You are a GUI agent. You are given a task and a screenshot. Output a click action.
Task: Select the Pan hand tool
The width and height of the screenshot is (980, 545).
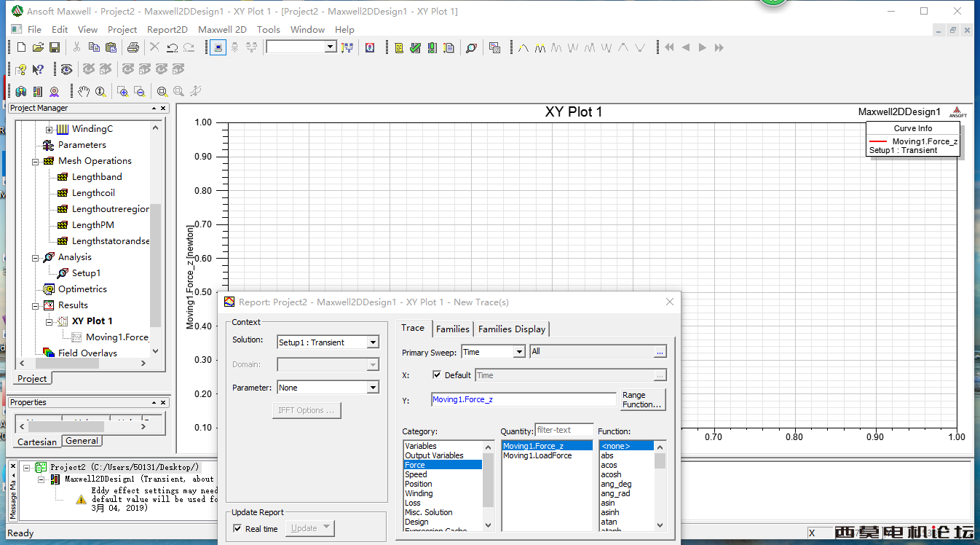click(84, 91)
